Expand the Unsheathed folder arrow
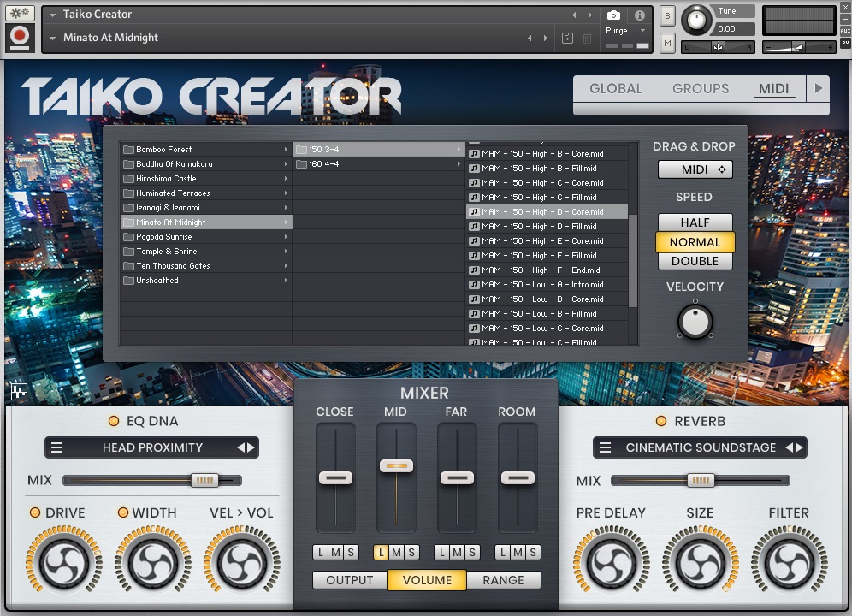Image resolution: width=852 pixels, height=616 pixels. pyautogui.click(x=286, y=280)
